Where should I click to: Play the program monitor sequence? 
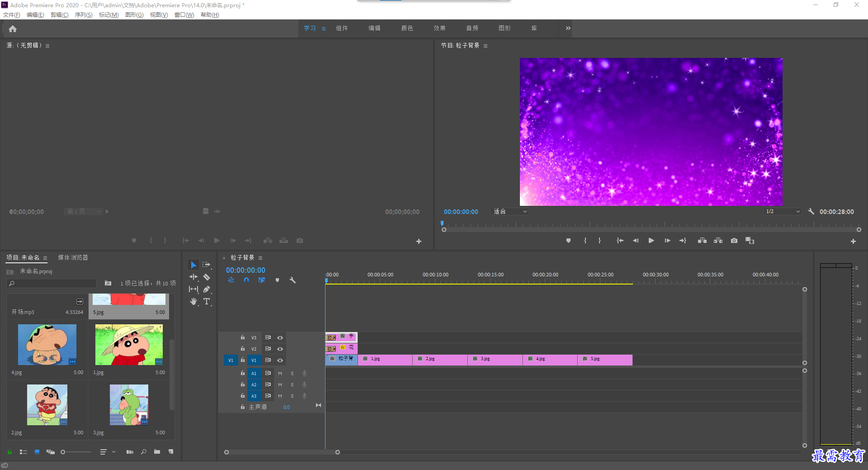coord(651,241)
